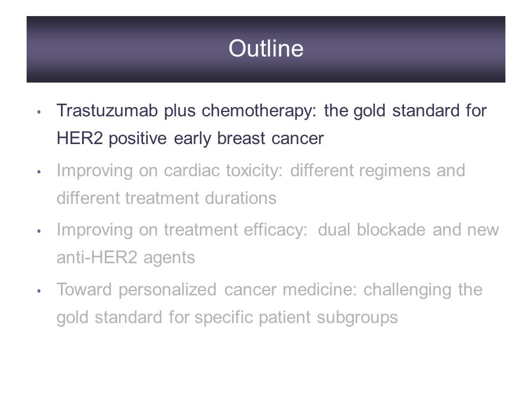Click the line "gold standard for specific patient subgroups"
532x399 pixels.
(227, 318)
